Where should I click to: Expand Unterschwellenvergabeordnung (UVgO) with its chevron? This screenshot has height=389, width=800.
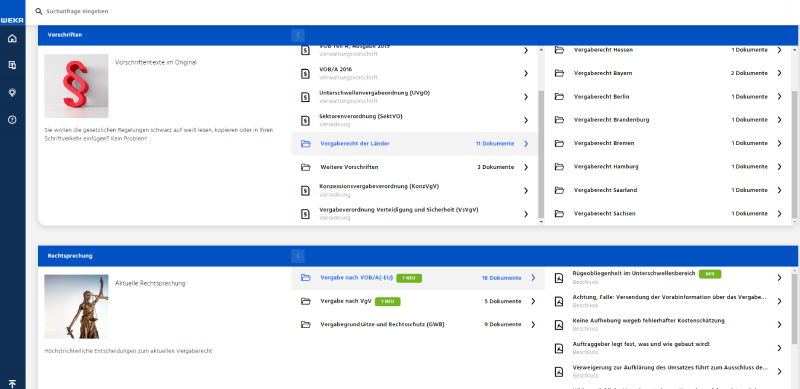click(x=526, y=97)
